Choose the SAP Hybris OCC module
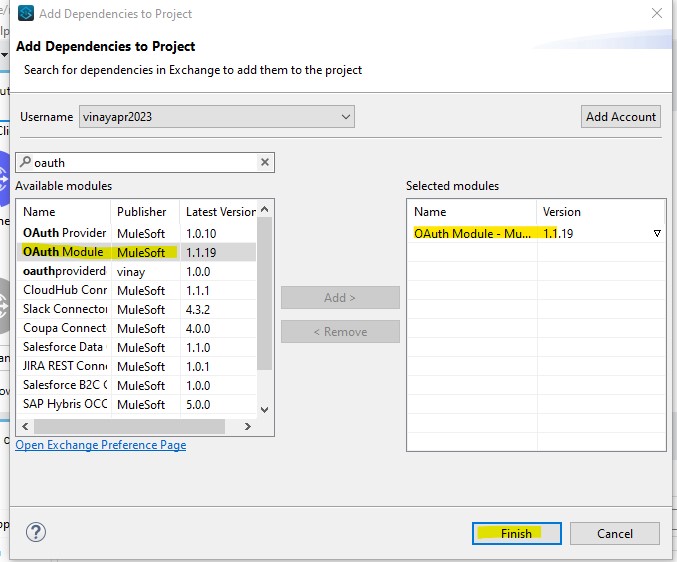Screen dimensions: 677x562 64,404
